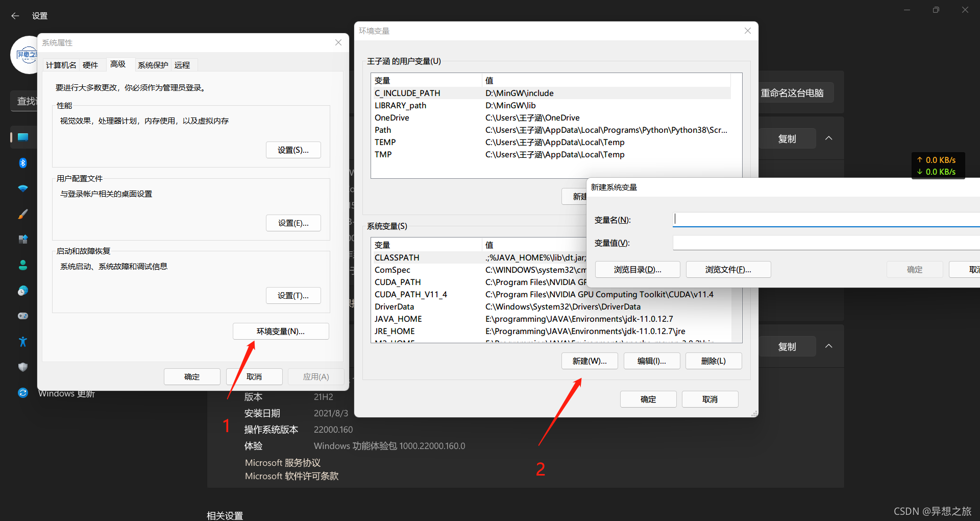
Task: Click the Accessibility figure icon in sidebar
Action: pos(23,342)
